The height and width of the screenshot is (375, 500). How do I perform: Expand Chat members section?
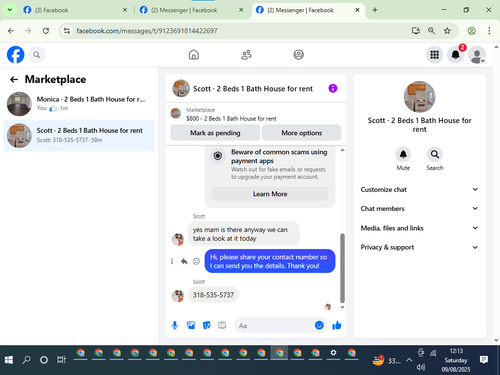[419, 209]
